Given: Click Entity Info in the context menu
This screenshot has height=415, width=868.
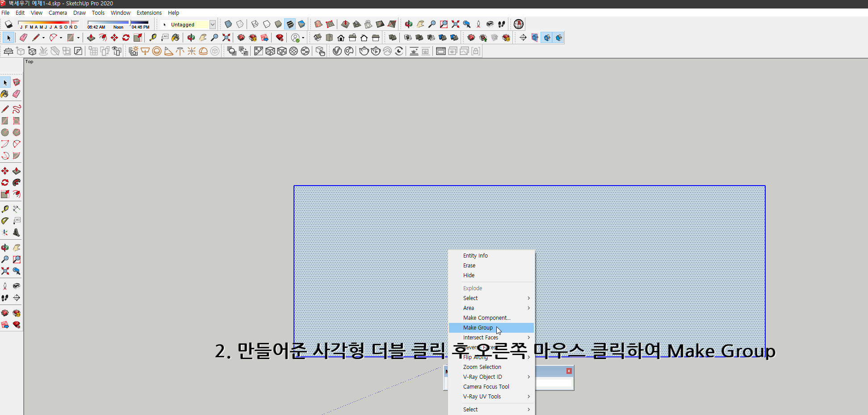Looking at the screenshot, I should [475, 255].
